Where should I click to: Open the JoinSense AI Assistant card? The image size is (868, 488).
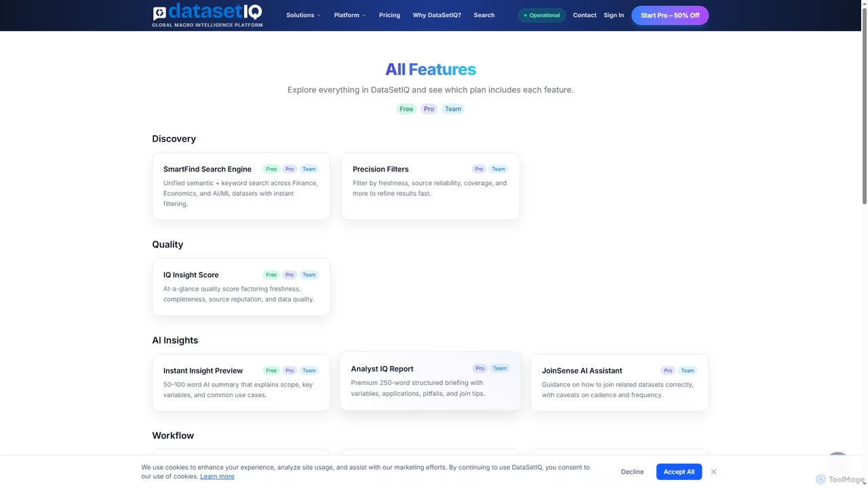tap(620, 382)
